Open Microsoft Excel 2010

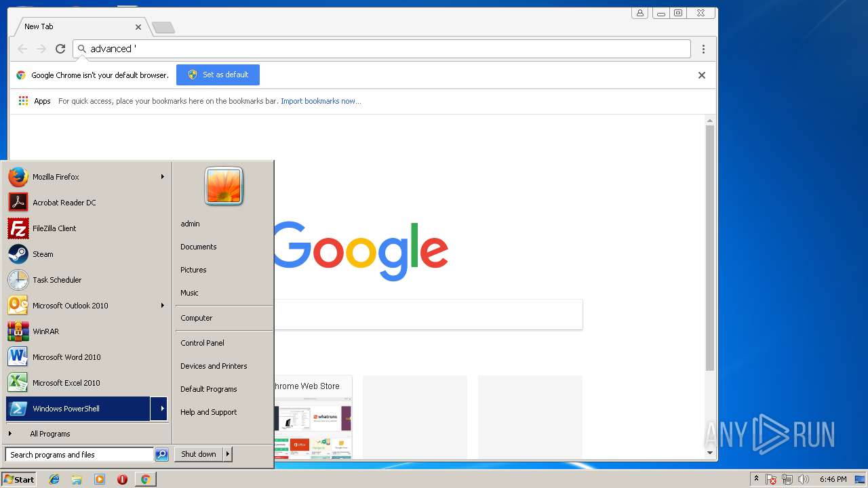pyautogui.click(x=86, y=383)
